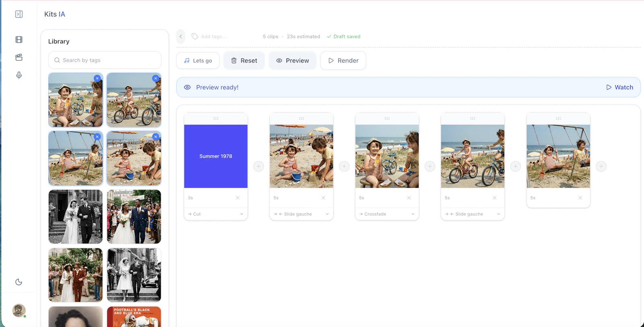644x327 pixels.
Task: Click drag handle on ice cream clip
Action: point(387,118)
